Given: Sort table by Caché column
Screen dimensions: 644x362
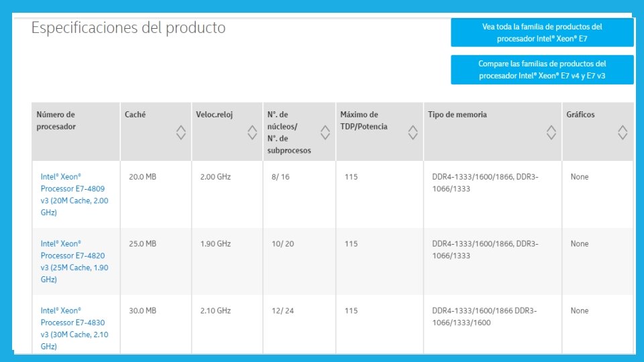Looking at the screenshot, I should click(x=180, y=133).
